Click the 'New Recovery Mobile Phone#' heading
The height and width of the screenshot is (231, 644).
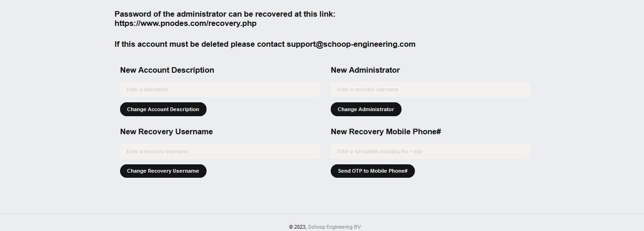386,131
